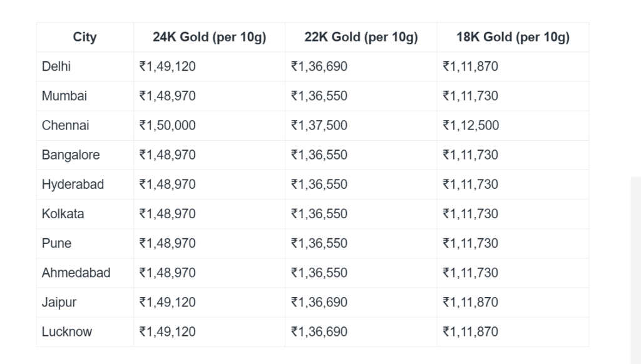Select Lucknow's 18K gold price cell
This screenshot has width=641, height=364.
(x=470, y=331)
